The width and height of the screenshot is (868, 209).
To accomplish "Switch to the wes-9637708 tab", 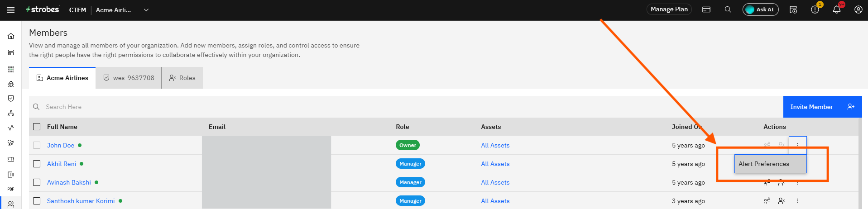I will point(129,78).
